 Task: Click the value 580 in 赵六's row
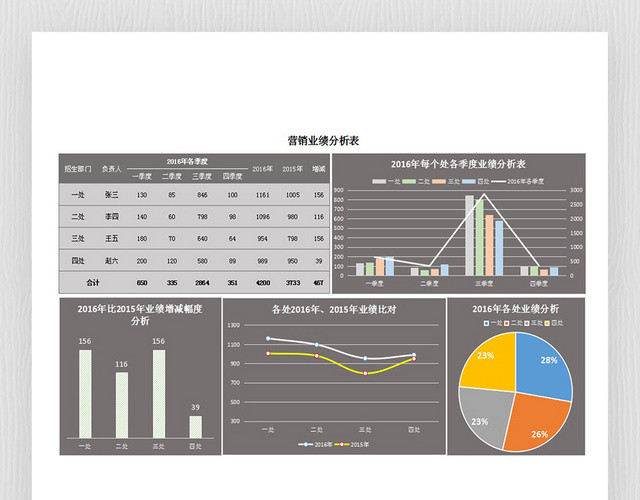click(x=202, y=261)
